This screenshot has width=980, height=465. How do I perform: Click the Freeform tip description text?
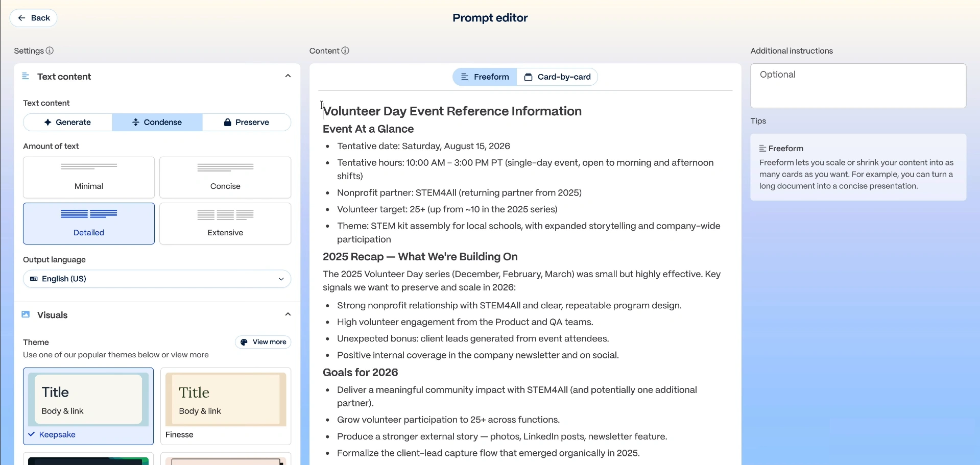[x=856, y=175]
